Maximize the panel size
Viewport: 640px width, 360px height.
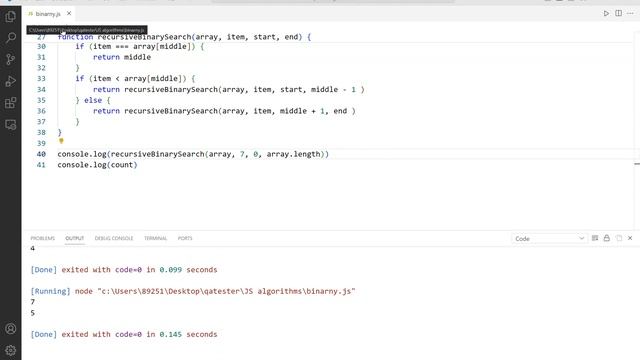tap(619, 238)
